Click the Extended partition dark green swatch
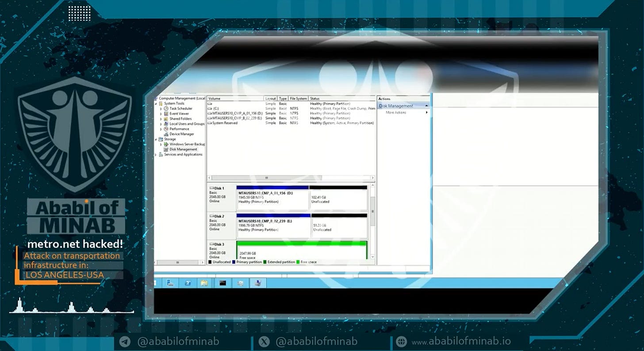The image size is (644, 351). 265,262
